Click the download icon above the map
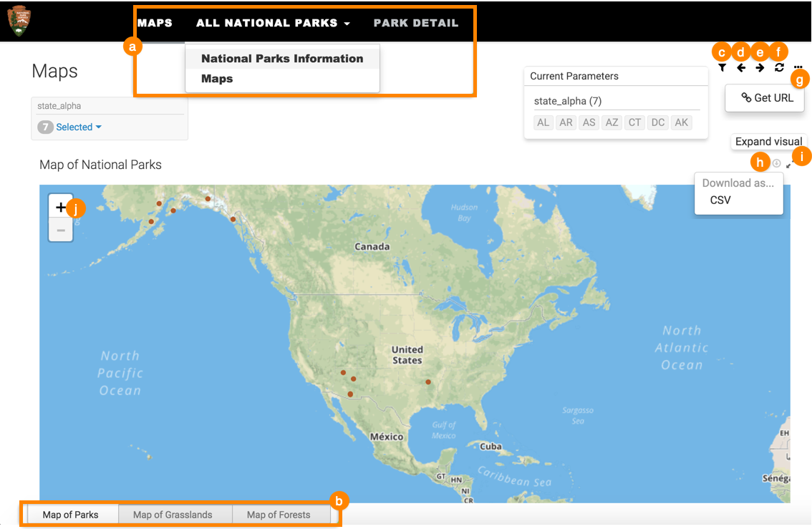Viewport: 812px width, 529px height. coord(777,164)
